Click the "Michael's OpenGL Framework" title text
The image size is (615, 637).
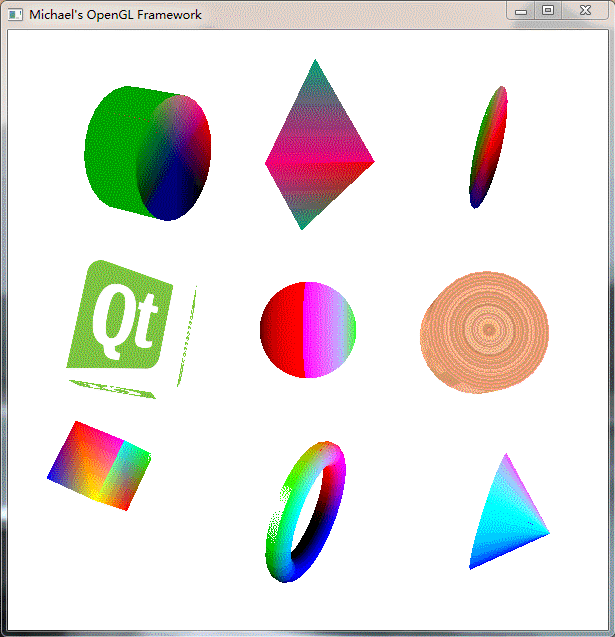(x=115, y=15)
